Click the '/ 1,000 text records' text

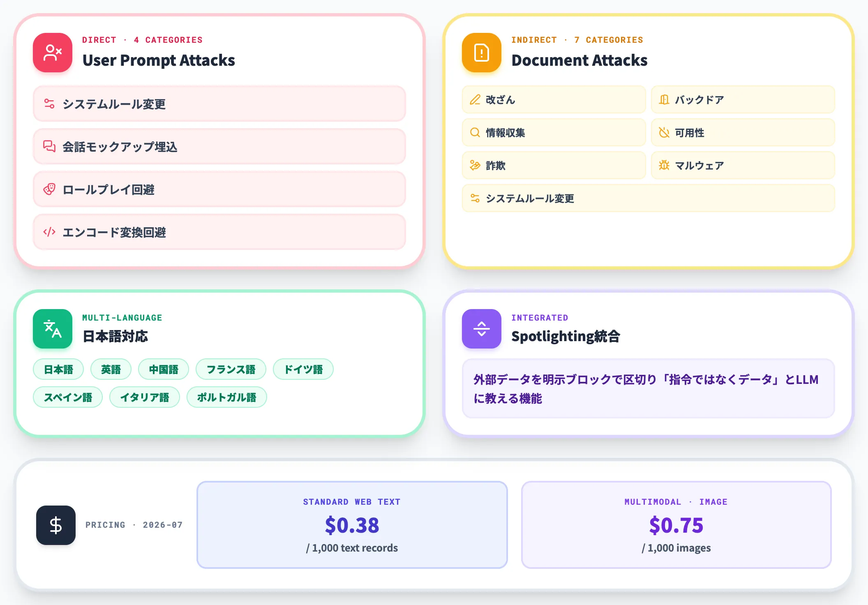(352, 548)
